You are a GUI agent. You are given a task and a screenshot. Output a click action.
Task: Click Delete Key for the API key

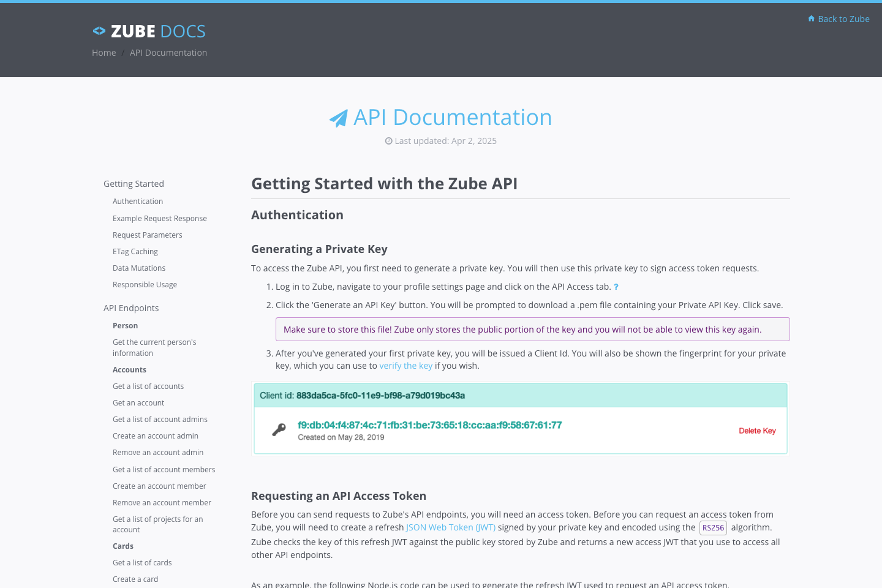point(757,431)
